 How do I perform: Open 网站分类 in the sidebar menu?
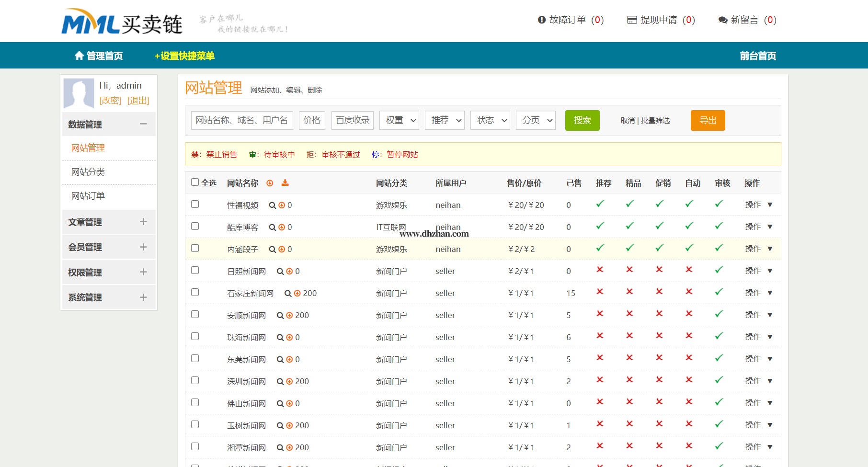(88, 172)
